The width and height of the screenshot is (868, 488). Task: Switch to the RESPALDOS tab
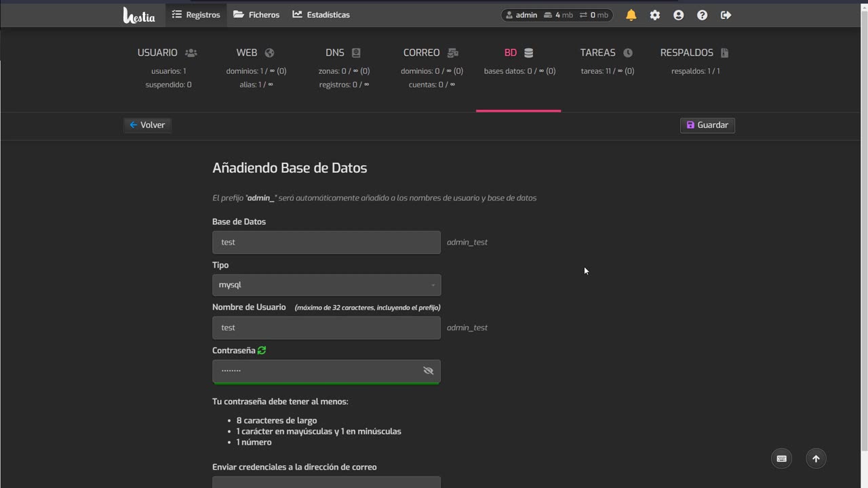[x=695, y=53]
